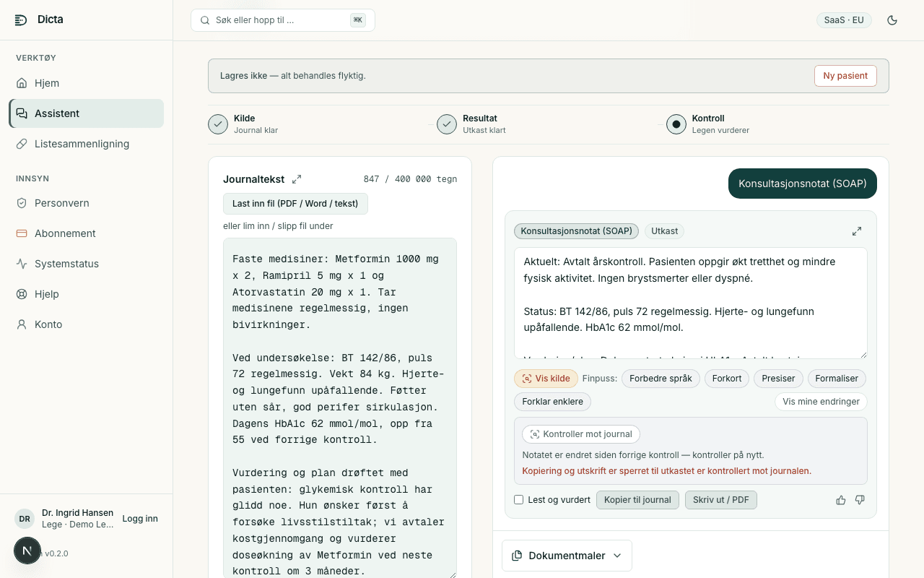924x578 pixels.
Task: Open Konto in the sidebar
Action: click(87, 324)
